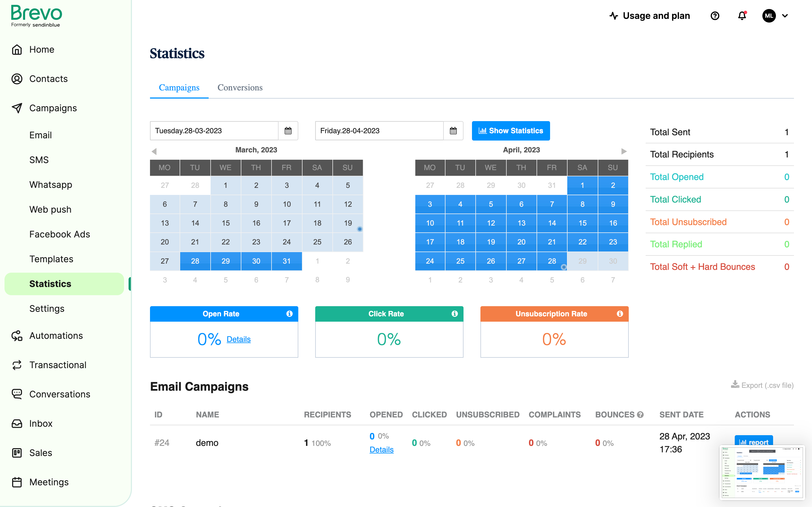Open the Details link beside Open Rate
812x507 pixels.
(239, 339)
